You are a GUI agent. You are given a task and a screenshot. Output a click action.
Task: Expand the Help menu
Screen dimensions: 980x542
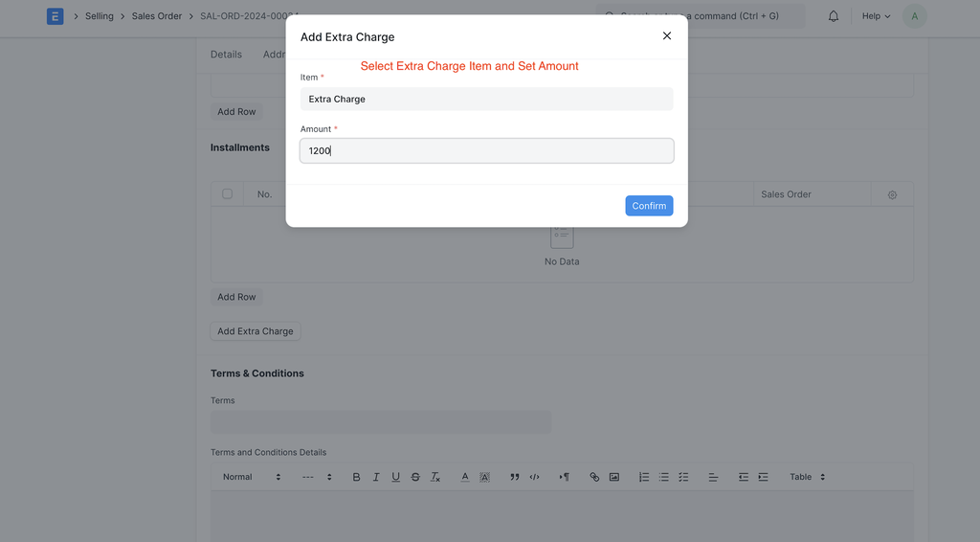point(876,16)
